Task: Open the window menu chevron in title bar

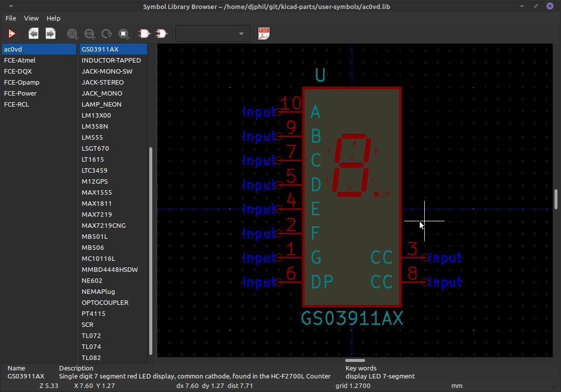Action: 11,6
